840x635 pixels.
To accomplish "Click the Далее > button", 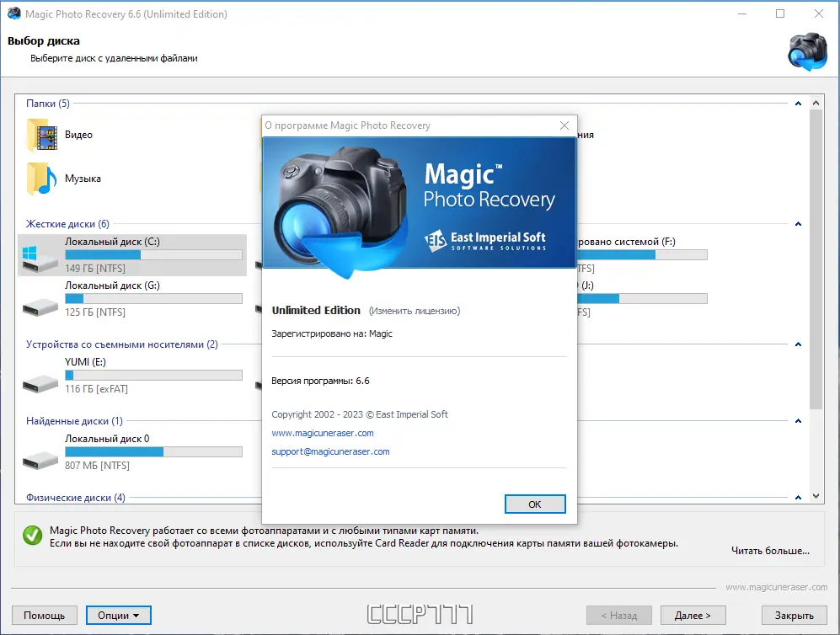I will [693, 615].
